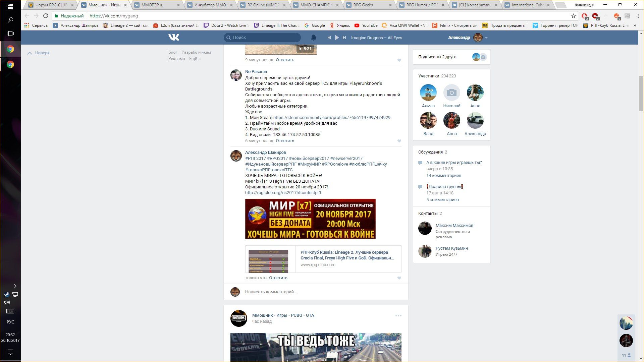The width and height of the screenshot is (644, 362).
Task: Open the Windows Start menu
Action: click(10, 7)
